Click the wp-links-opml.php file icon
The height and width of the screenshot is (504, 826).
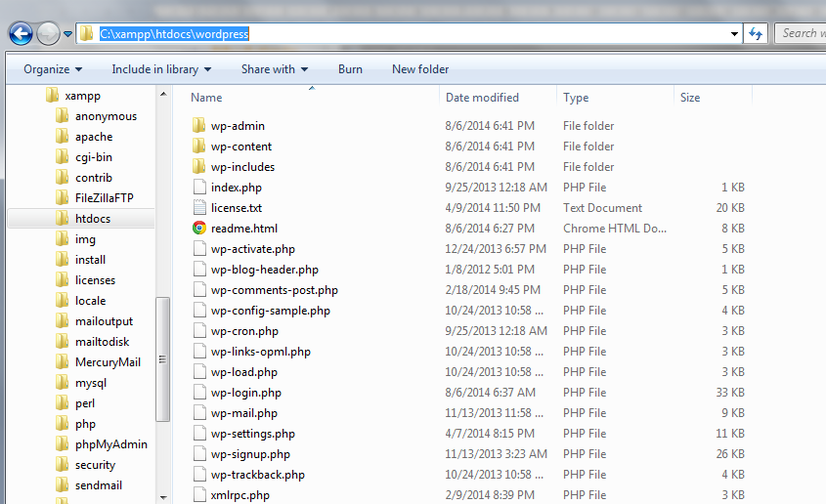pos(199,352)
